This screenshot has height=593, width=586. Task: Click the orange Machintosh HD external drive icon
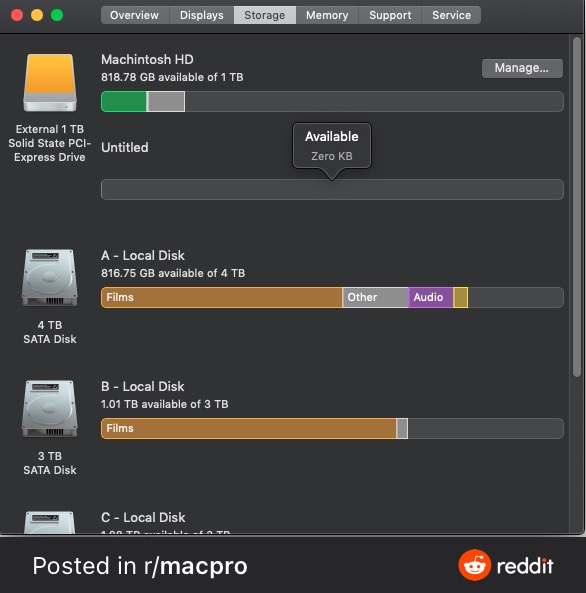[x=50, y=82]
